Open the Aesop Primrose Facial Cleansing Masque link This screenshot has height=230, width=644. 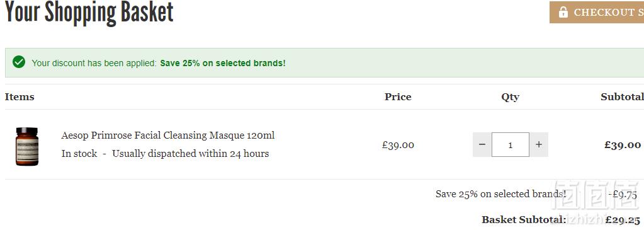click(168, 135)
